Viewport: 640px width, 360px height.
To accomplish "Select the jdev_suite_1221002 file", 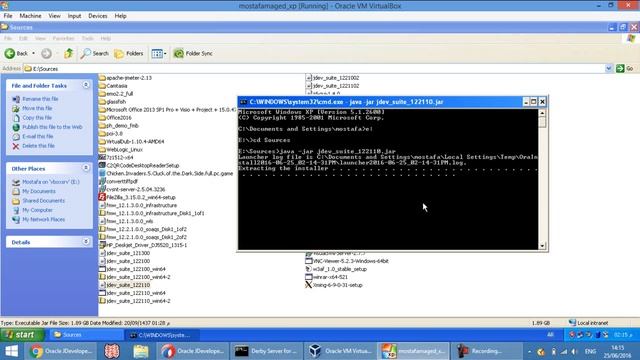I will pos(332,78).
